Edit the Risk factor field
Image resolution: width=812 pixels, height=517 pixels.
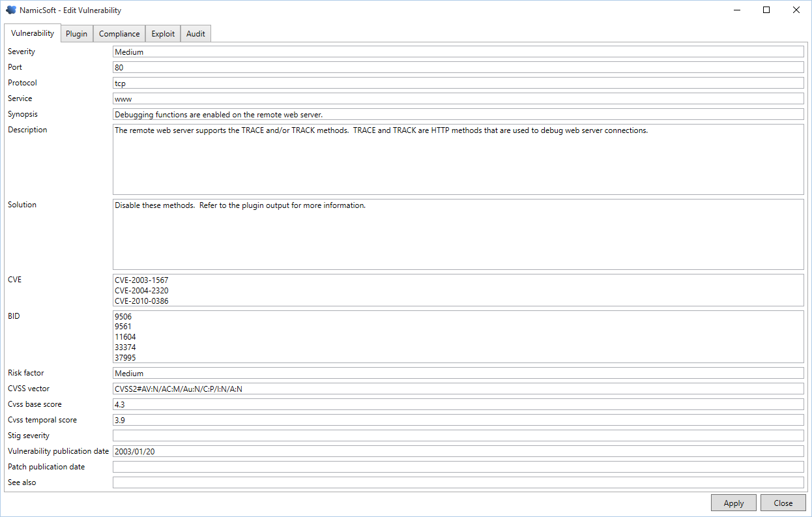click(458, 374)
